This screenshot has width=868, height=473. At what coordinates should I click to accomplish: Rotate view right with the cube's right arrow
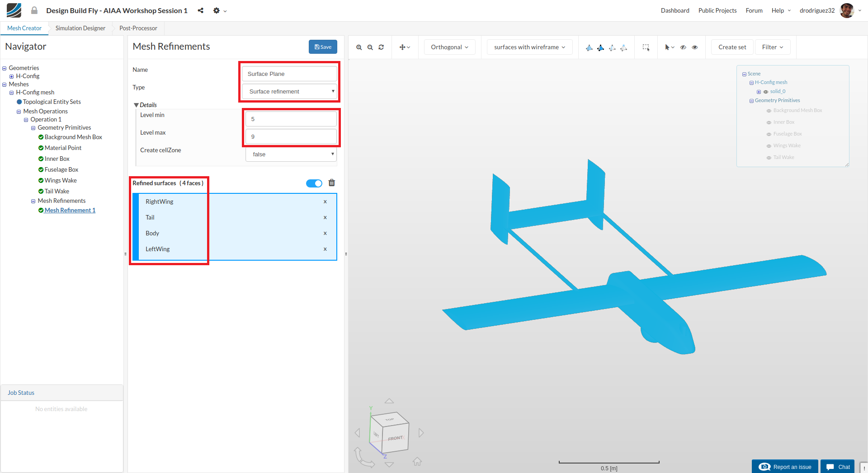(421, 433)
